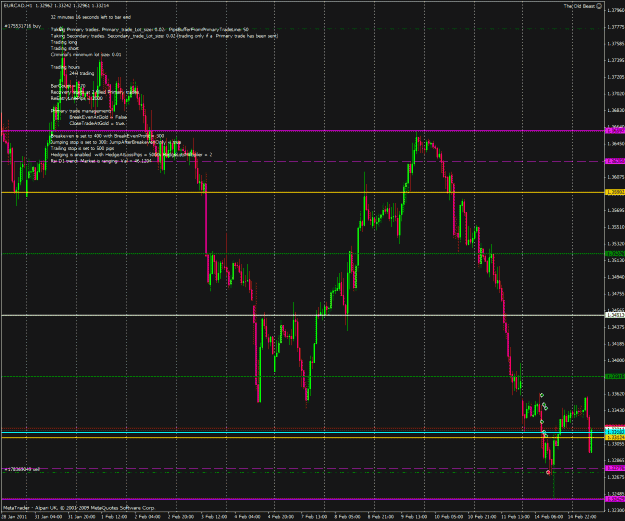Select the bottom solid magenta horizontal line
Viewport: 625px width, 521px height.
click(x=303, y=499)
